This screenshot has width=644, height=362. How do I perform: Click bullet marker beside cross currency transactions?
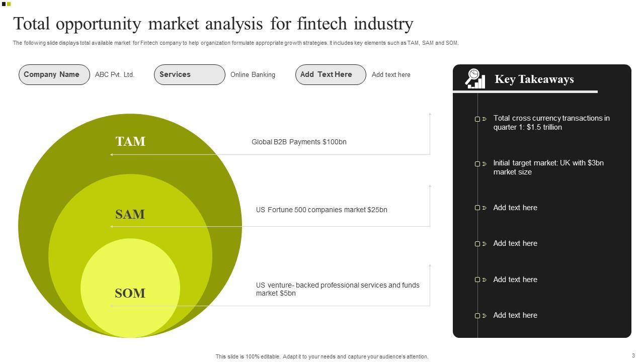point(477,119)
